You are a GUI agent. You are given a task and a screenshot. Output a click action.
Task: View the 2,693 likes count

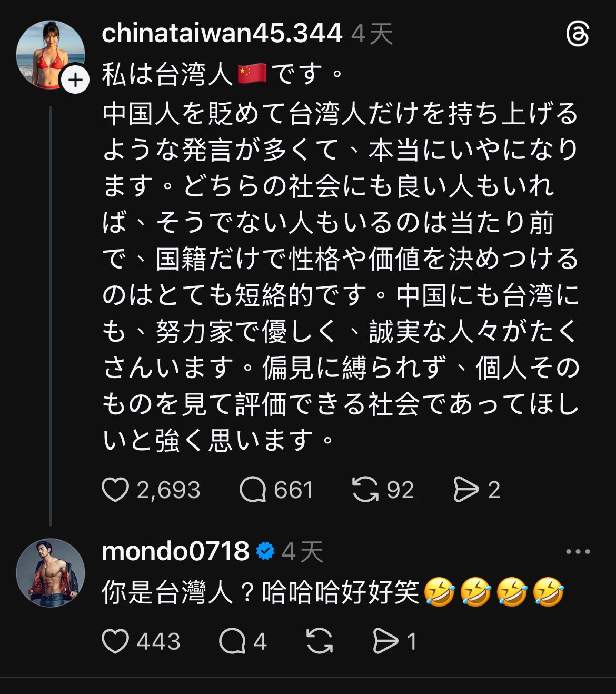coord(168,490)
